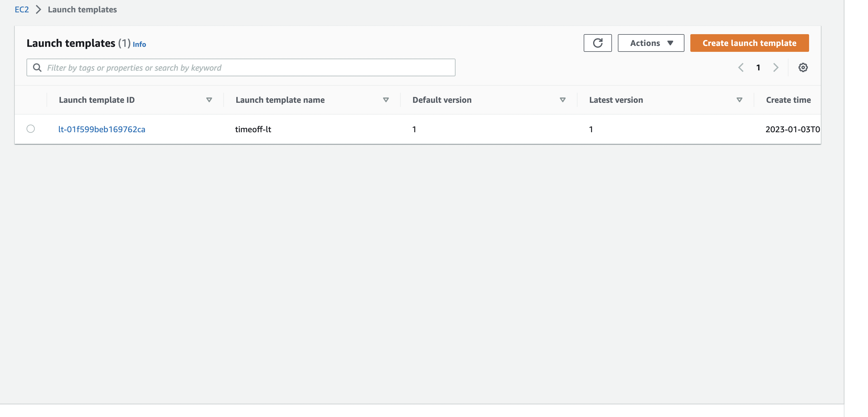Sort the Latest version column

click(739, 100)
